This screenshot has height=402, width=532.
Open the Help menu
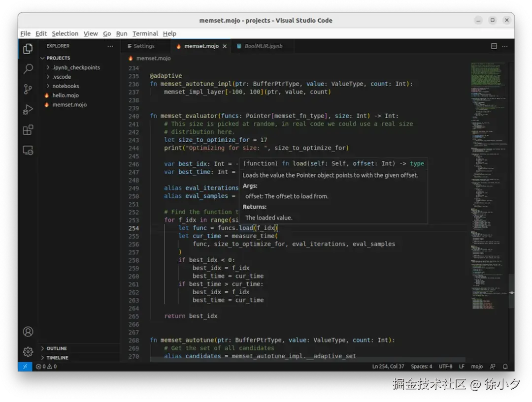click(x=169, y=33)
